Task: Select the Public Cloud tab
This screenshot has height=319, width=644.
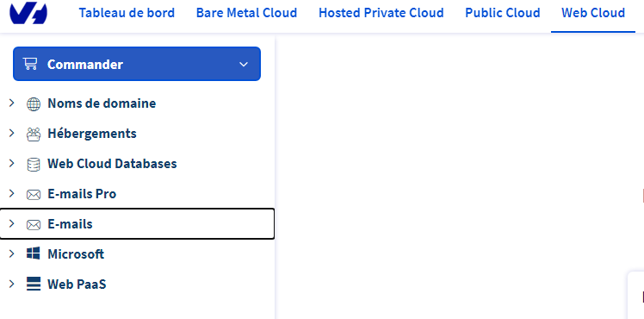Action: 503,13
